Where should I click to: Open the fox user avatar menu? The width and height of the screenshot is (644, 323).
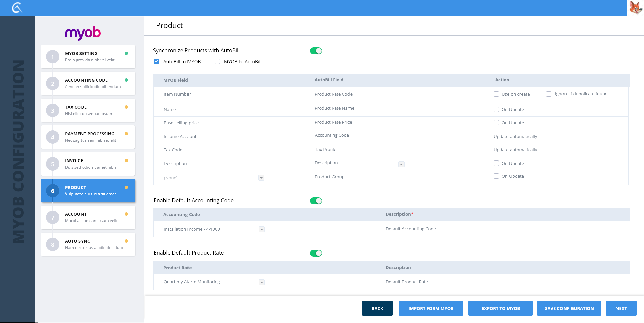(635, 8)
